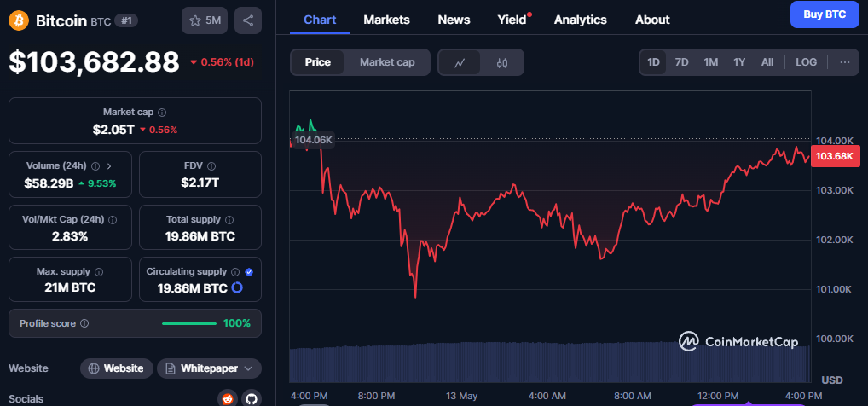This screenshot has height=406, width=868.
Task: Open the News tab
Action: [454, 20]
